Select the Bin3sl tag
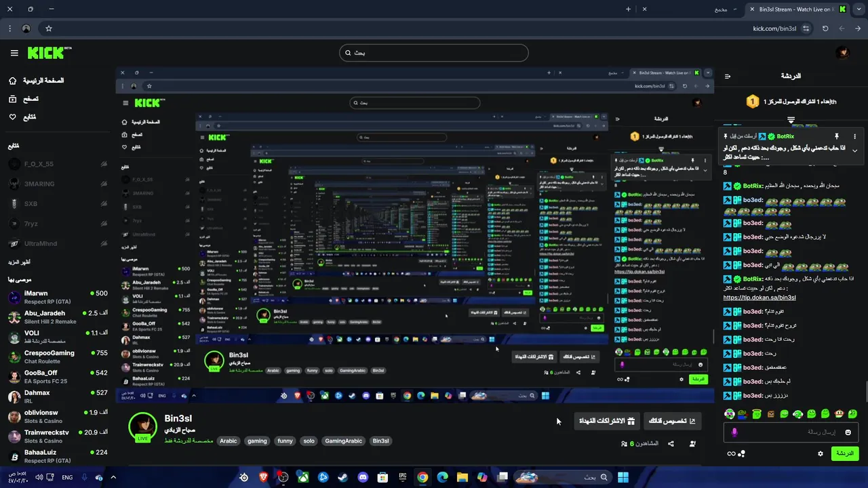868x488 pixels. pos(380,441)
